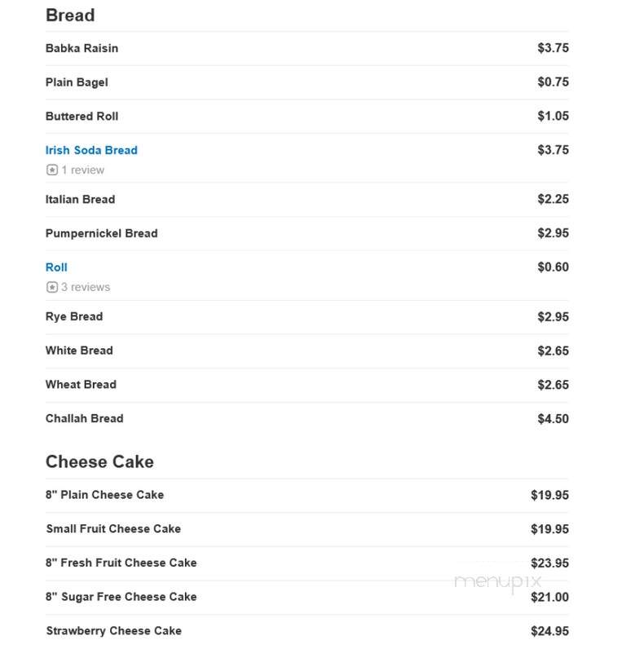The width and height of the screenshot is (644, 649).
Task: Click the Bread section heading
Action: (70, 15)
